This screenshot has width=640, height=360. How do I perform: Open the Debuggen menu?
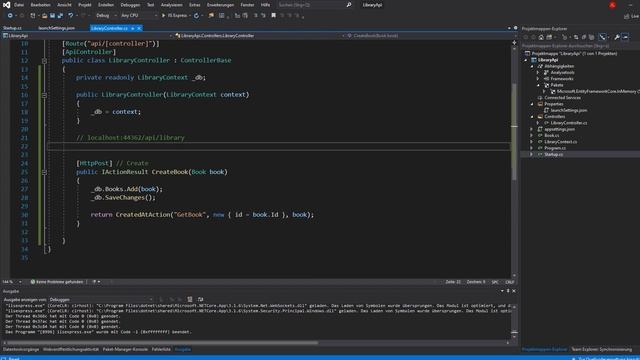130,5
